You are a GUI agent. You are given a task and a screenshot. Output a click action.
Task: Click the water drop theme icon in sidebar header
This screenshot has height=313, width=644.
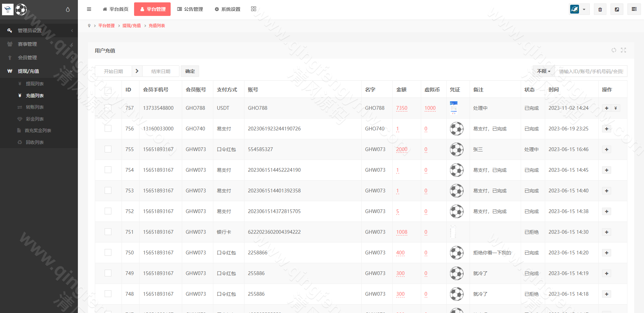tap(68, 9)
